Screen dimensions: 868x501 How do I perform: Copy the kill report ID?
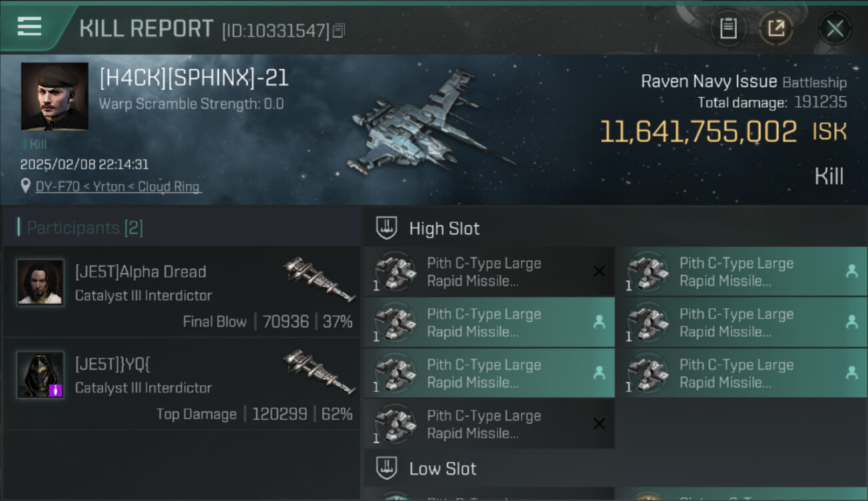click(339, 31)
